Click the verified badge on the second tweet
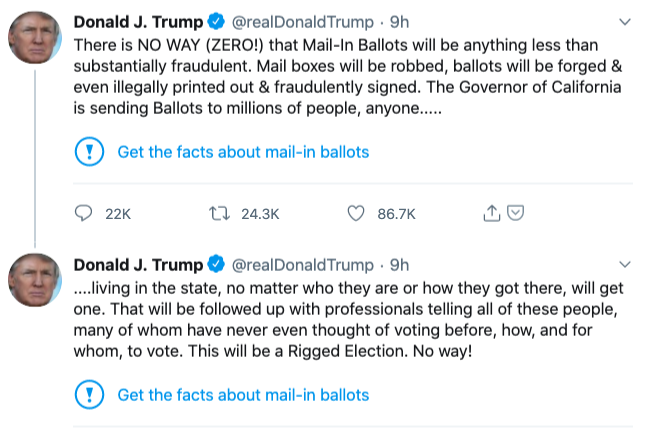 216,264
